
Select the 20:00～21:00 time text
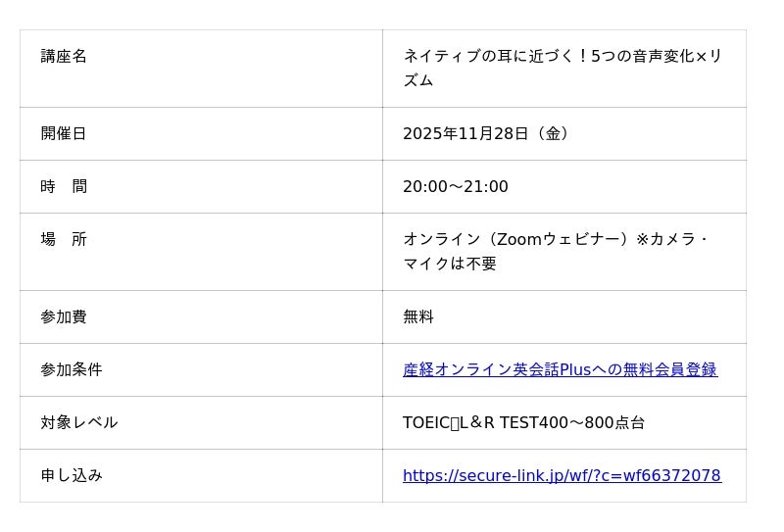(456, 186)
